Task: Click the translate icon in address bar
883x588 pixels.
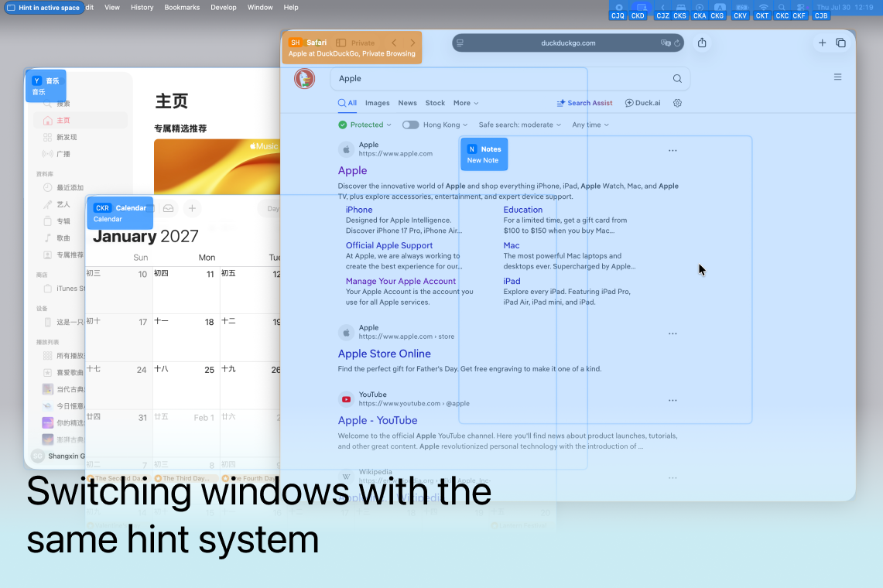Action: pyautogui.click(x=665, y=43)
